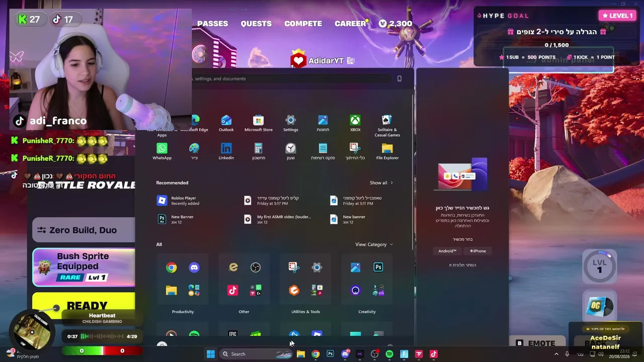Open the pinned Photos app (תמונות)
This screenshot has height=362, width=644.
pos(323,123)
